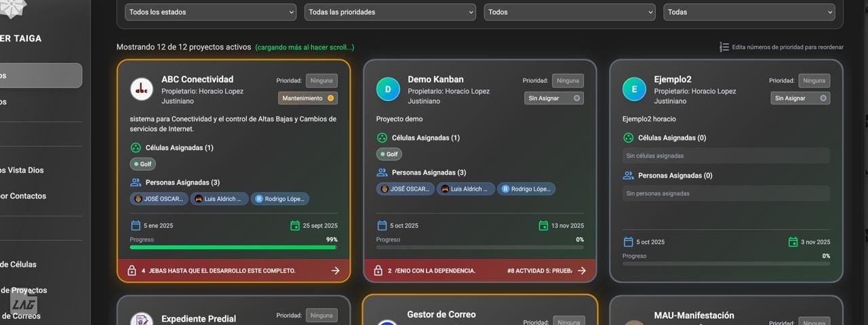Viewport: 868px width, 325px height.
Task: Select the highlighted active sidebar item
Action: coord(41,75)
